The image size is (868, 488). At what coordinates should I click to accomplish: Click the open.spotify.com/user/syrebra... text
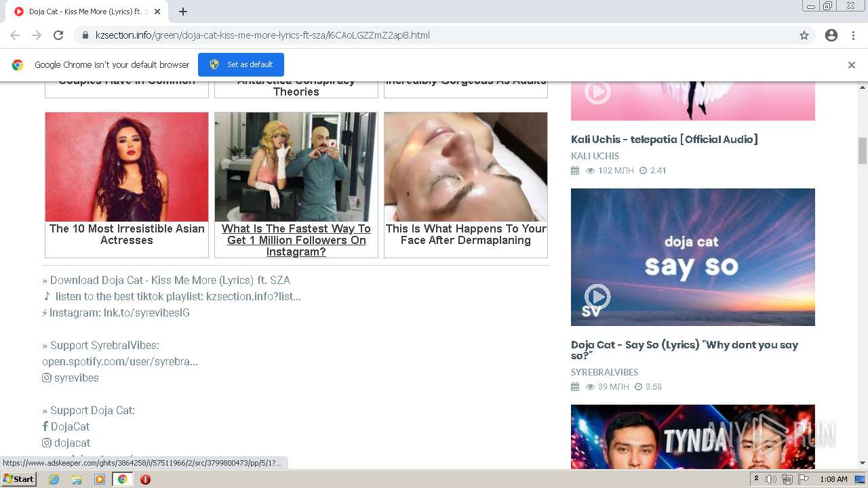coord(120,361)
